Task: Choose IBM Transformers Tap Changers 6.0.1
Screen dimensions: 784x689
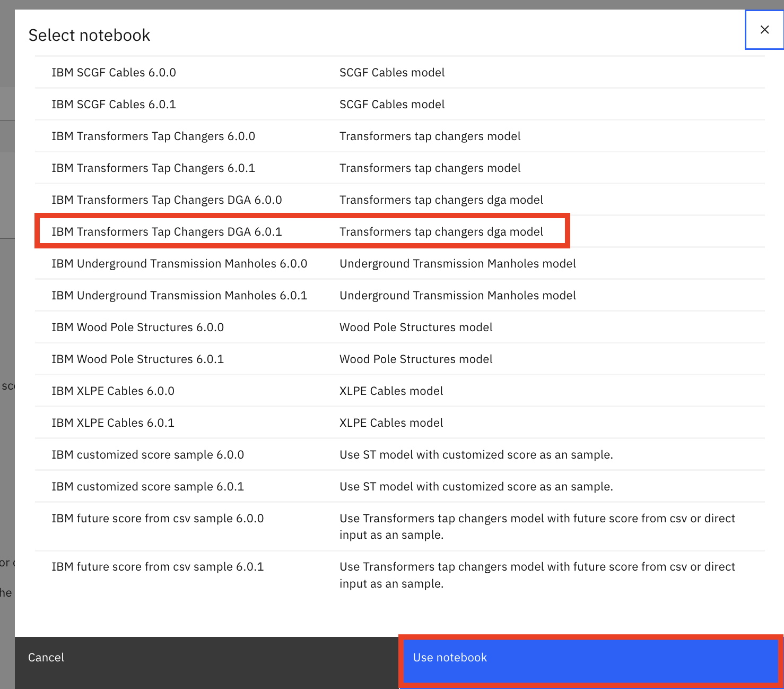Action: 400,168
